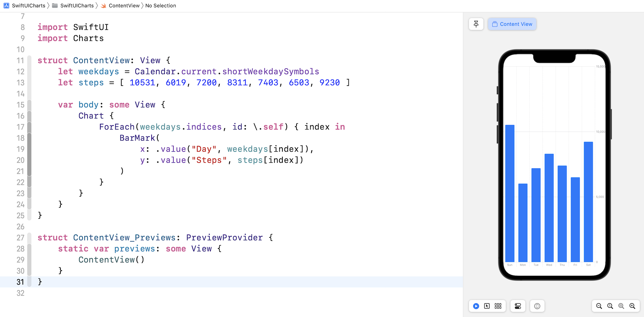Zoom preview to 100 percent

click(x=610, y=306)
